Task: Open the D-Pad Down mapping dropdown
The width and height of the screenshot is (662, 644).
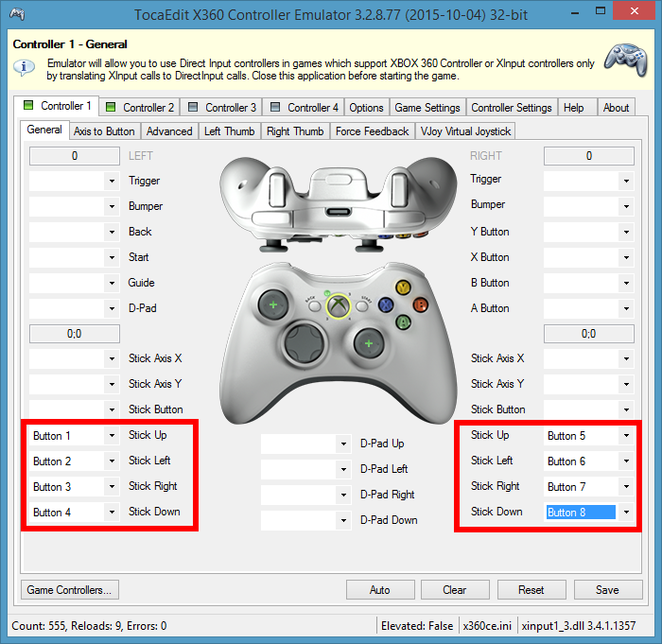Action: 343,521
